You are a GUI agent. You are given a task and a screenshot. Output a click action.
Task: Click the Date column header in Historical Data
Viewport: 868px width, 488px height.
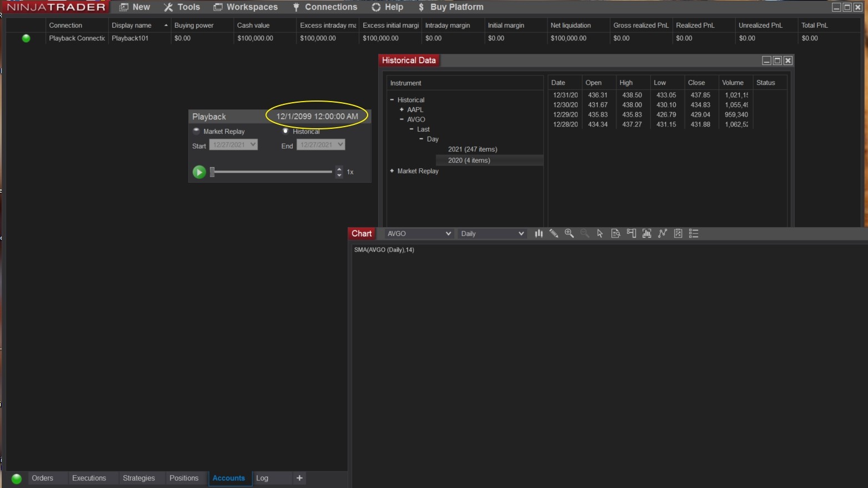(x=565, y=83)
